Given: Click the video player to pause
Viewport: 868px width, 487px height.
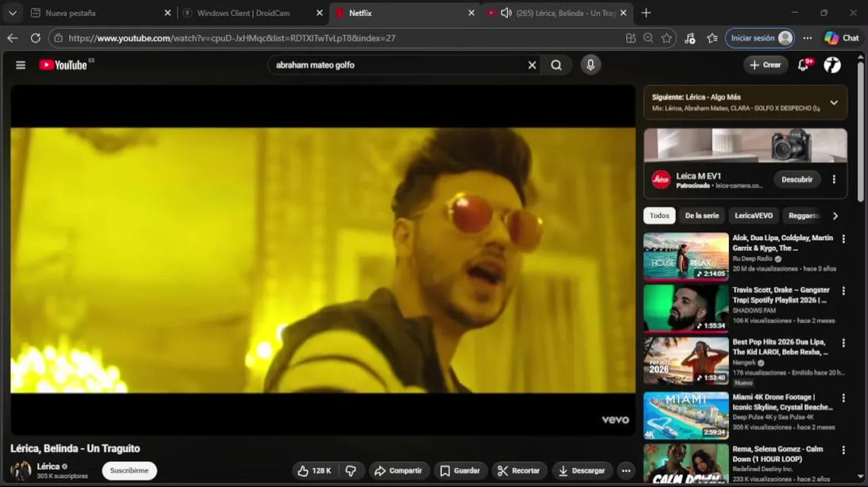Looking at the screenshot, I should [x=322, y=260].
